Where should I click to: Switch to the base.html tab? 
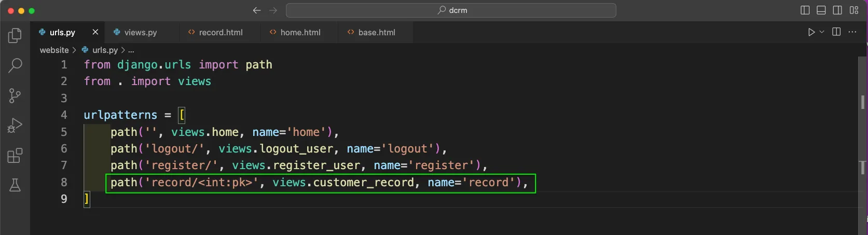click(x=377, y=32)
